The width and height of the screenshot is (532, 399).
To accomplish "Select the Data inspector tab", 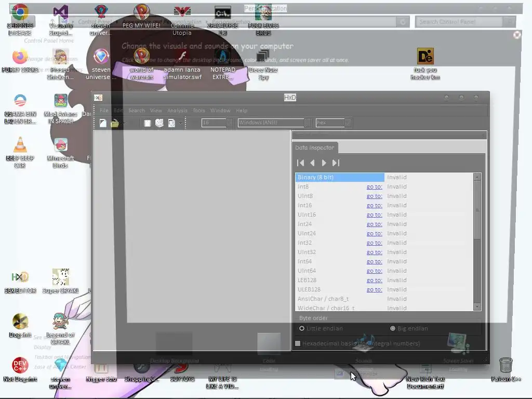I will tap(314, 148).
